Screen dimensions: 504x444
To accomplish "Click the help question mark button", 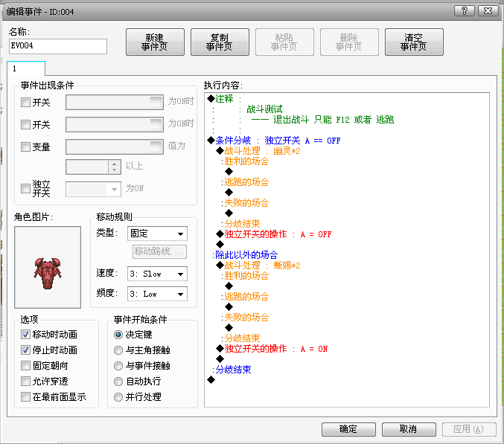I will [464, 11].
